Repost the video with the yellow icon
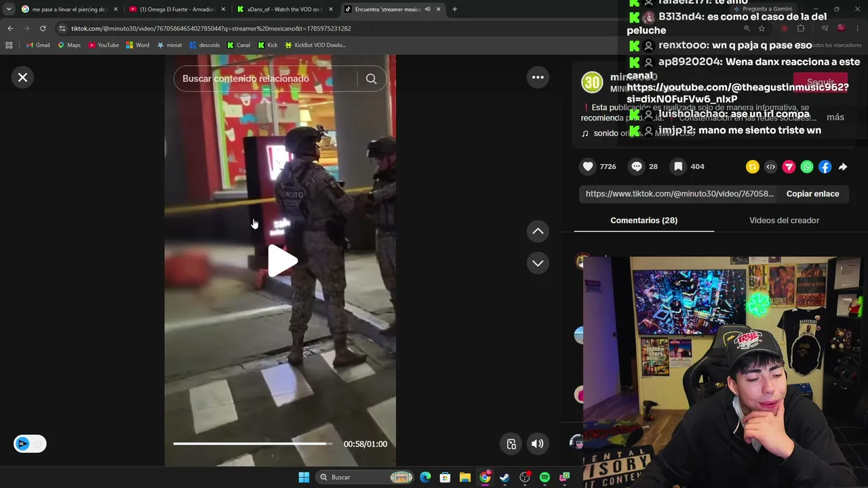868x488 pixels. tap(753, 167)
